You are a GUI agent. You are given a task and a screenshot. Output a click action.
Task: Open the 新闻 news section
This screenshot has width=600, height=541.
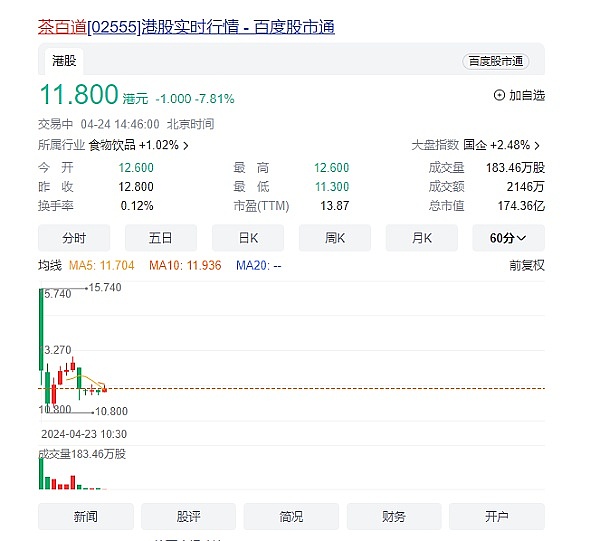coord(86,517)
